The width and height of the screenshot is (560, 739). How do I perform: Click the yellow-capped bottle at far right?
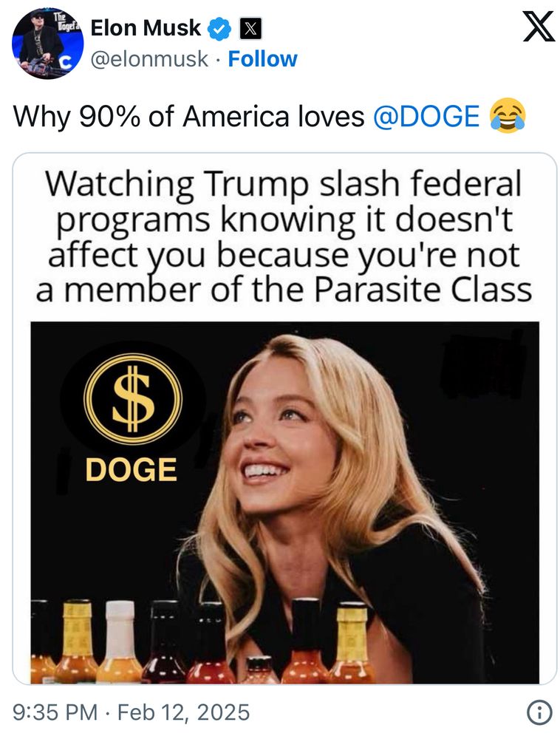click(352, 644)
